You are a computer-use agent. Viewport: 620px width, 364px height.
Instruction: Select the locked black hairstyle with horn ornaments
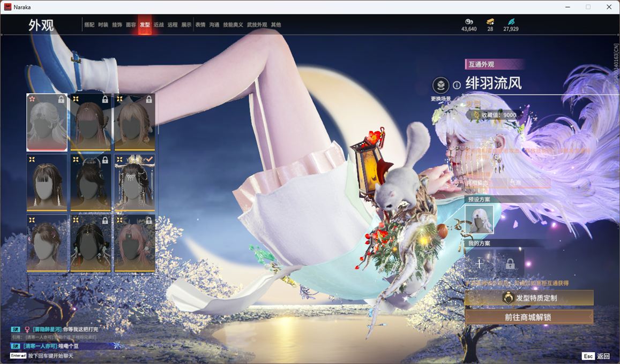click(x=91, y=183)
